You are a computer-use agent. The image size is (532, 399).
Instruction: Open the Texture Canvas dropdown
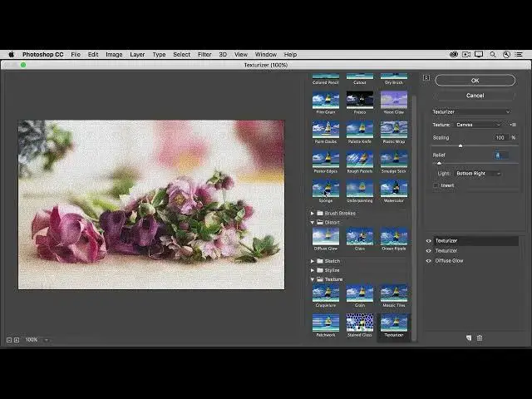(x=479, y=125)
